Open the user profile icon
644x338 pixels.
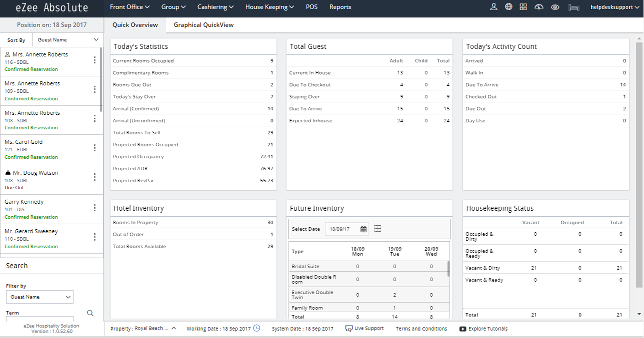tap(493, 7)
